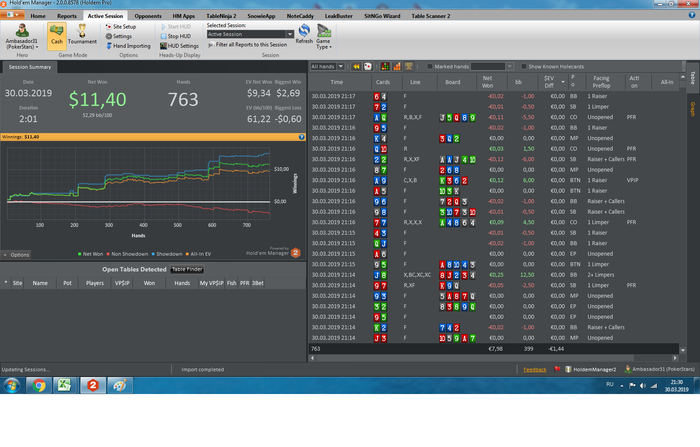Open Paint from the Windows taskbar

click(x=118, y=384)
